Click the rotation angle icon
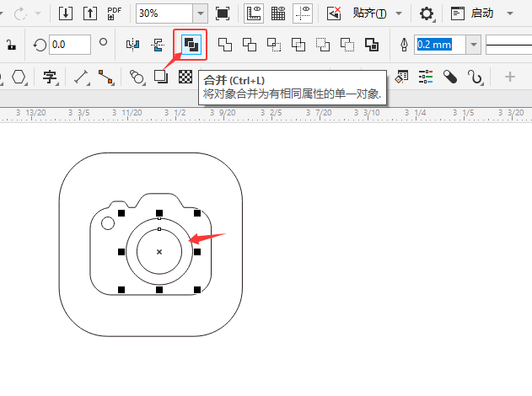The image size is (532, 396). pyautogui.click(x=40, y=45)
